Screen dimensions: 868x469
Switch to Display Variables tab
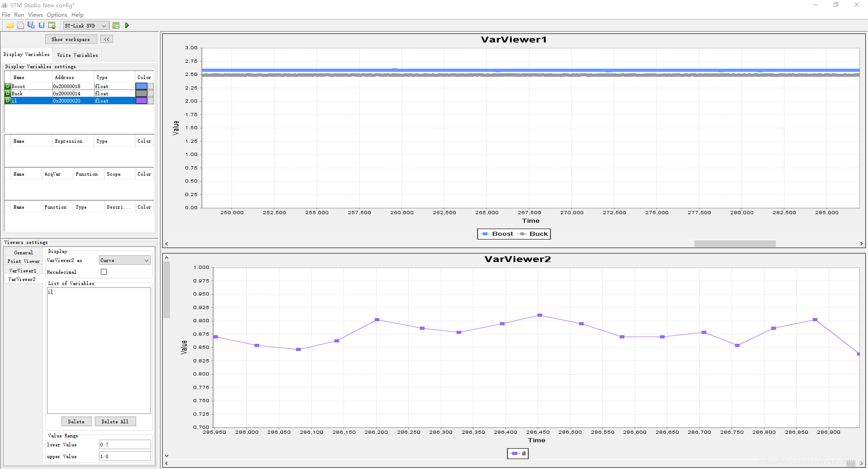[x=27, y=54]
